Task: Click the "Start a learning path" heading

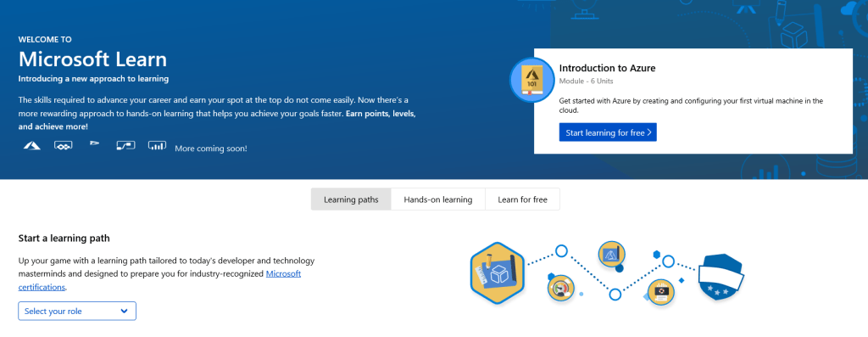Action: click(x=64, y=239)
